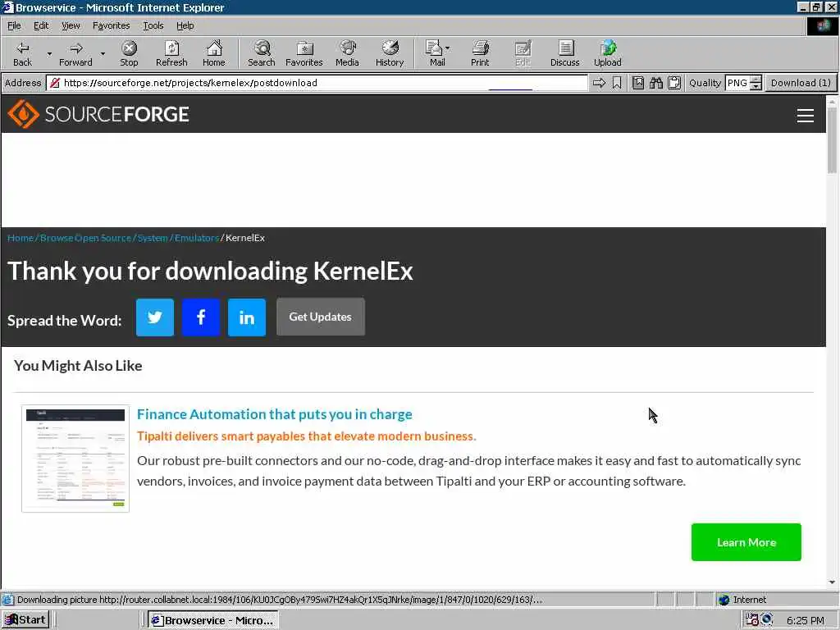Go to the Home page icon
840x630 pixels.
click(214, 53)
